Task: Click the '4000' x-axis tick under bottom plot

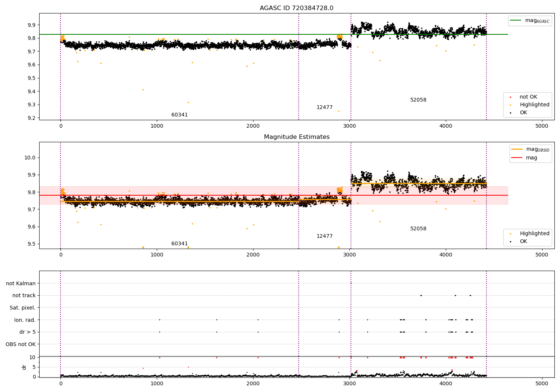Action: [446, 384]
